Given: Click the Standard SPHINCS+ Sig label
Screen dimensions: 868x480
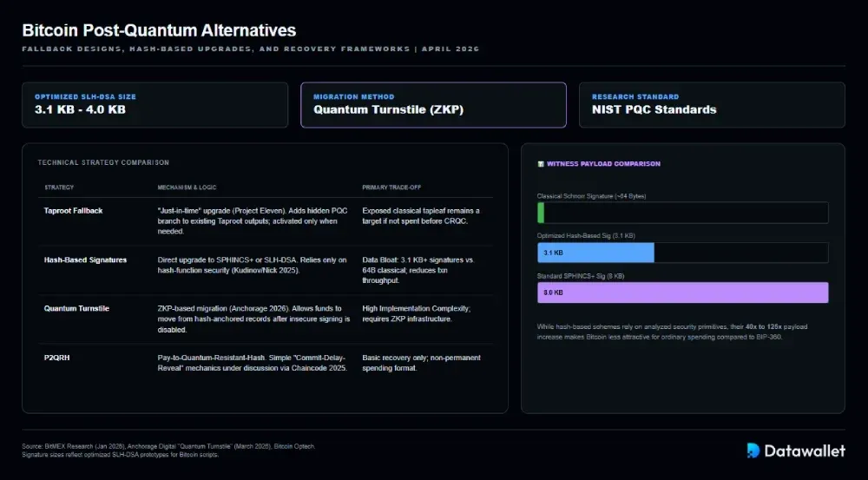Looking at the screenshot, I should point(581,276).
